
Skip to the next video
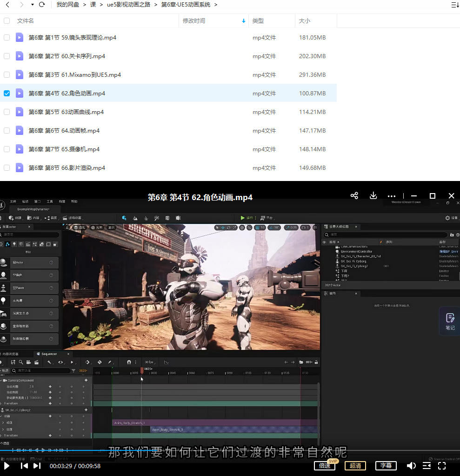tap(37, 465)
